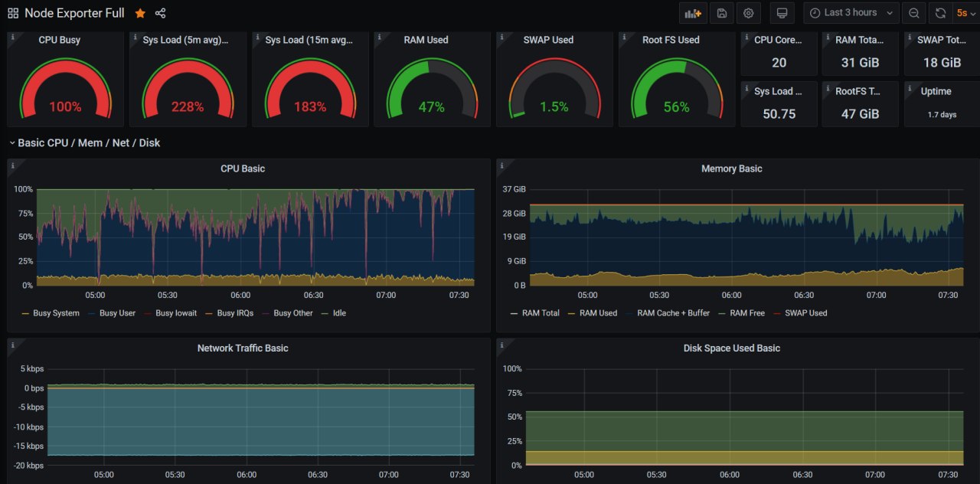The image size is (980, 484).
Task: Open the Memory Basic panel title menu
Action: click(x=732, y=168)
